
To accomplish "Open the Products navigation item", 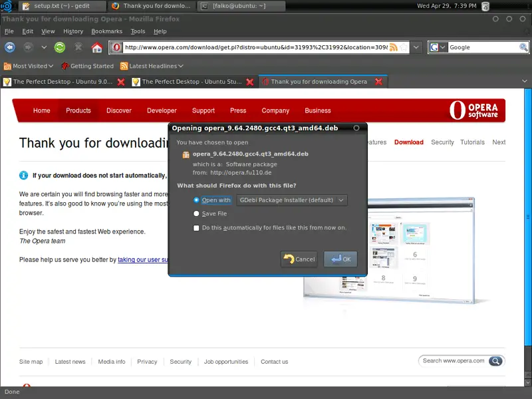I will (x=78, y=110).
